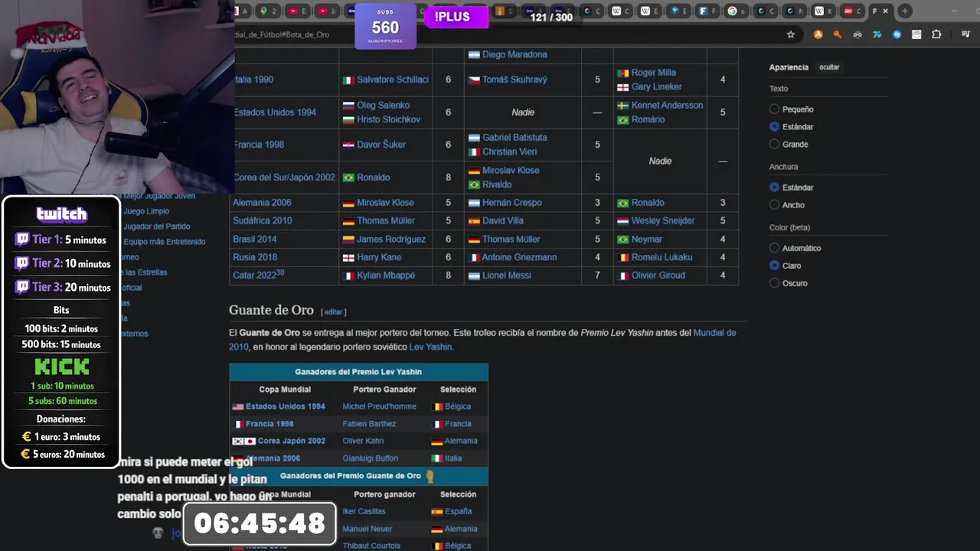Open the Michel Preud'homme goalkeeper link
Viewport: 980px width, 551px height.
tap(379, 406)
